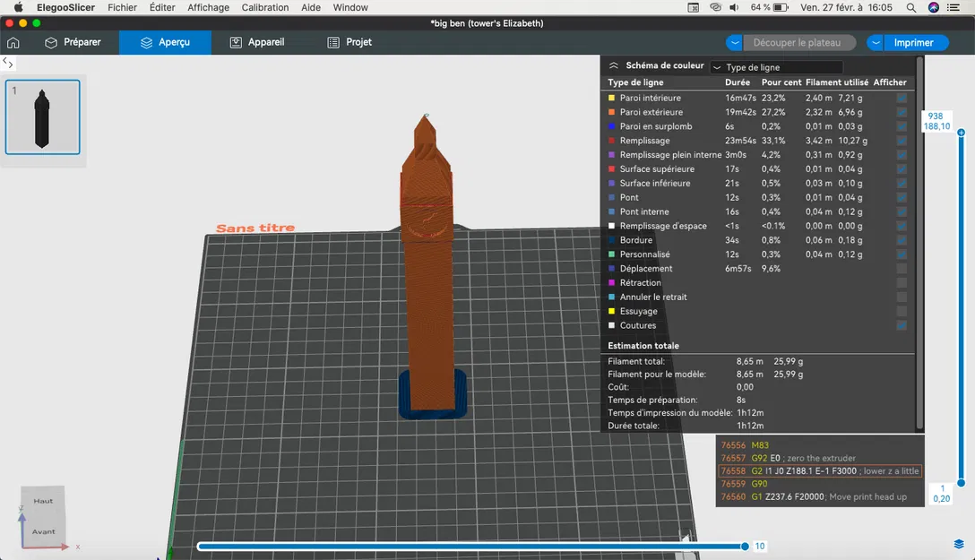
Task: Click the keyboard input menu bar icon
Action: click(x=694, y=7)
